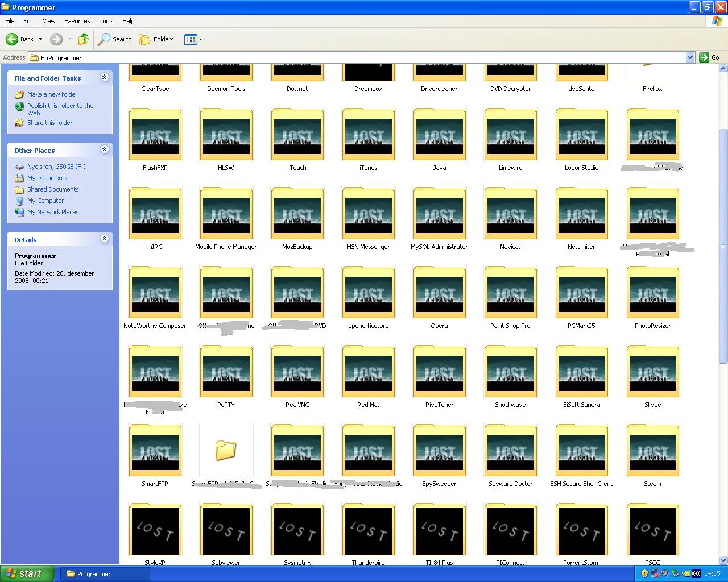Open the Spyware Doctor folder
Screen dimensions: 728x582
click(x=510, y=450)
